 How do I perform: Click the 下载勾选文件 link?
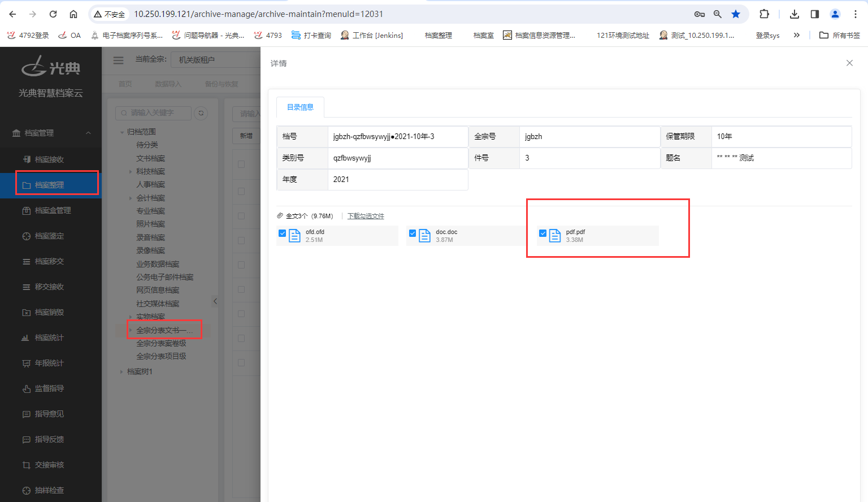pyautogui.click(x=366, y=216)
